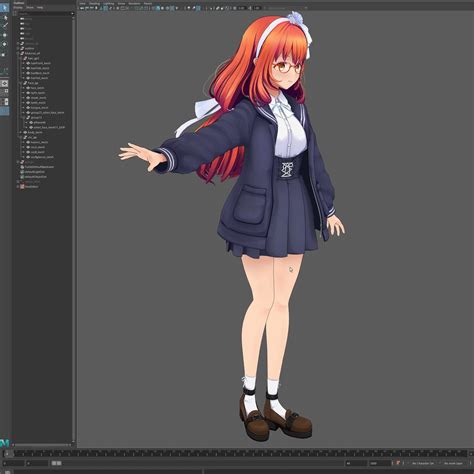This screenshot has width=474, height=474.
Task: Open the No Anim Layer dropdown
Action: [453, 463]
